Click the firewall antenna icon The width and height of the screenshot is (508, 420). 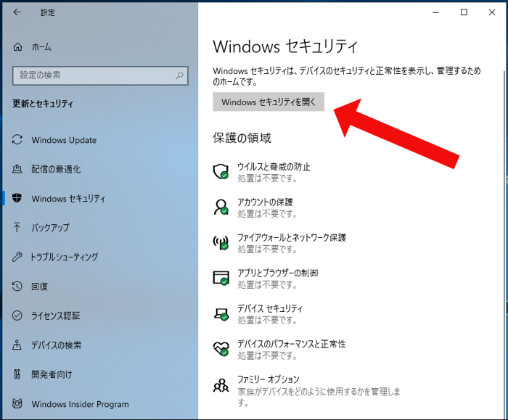tap(221, 242)
